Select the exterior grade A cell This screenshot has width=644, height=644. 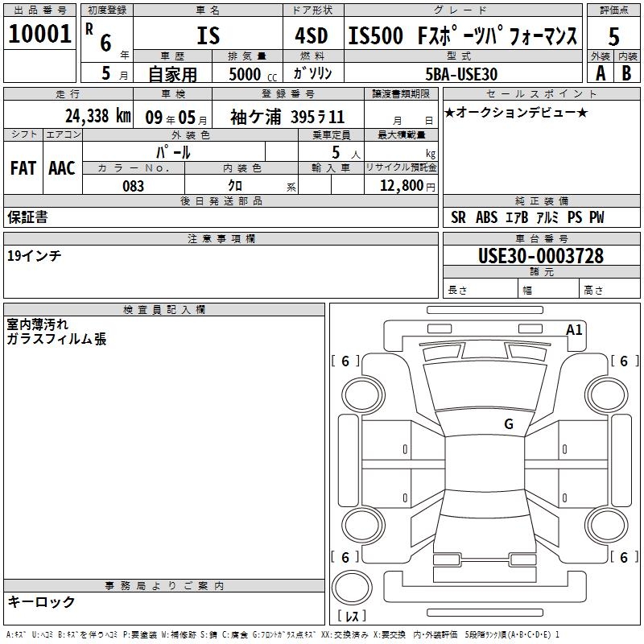600,72
